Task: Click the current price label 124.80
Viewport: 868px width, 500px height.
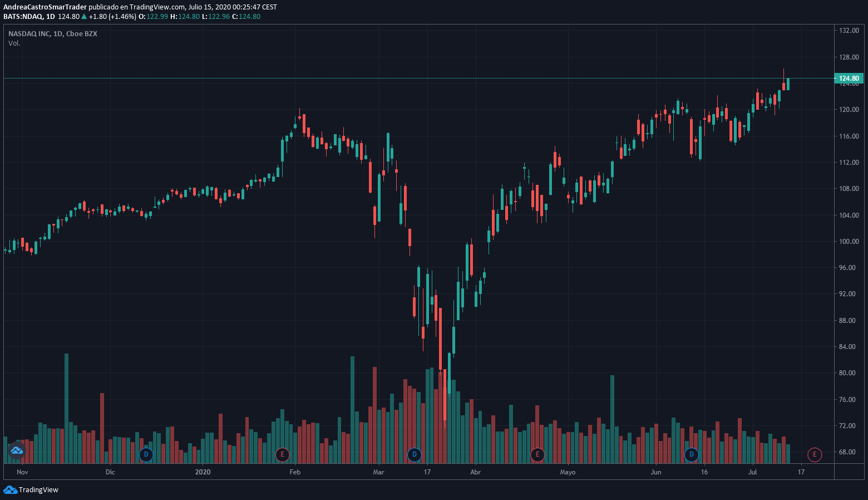Action: [x=849, y=79]
